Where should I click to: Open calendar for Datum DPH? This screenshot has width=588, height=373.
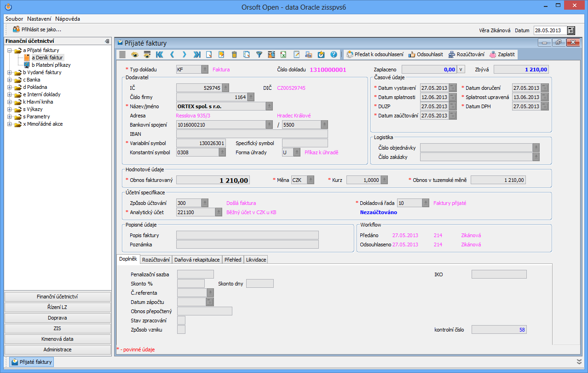545,106
